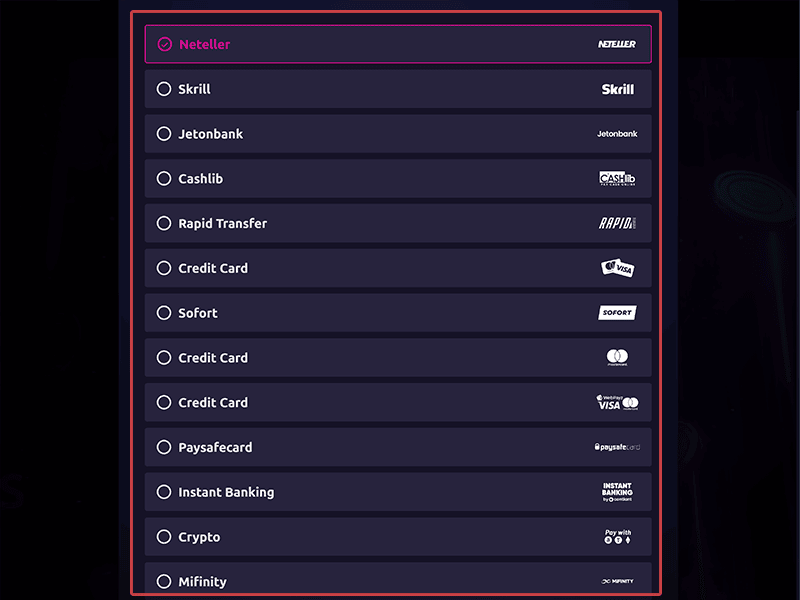Pick the Crypto radio button

click(x=164, y=537)
